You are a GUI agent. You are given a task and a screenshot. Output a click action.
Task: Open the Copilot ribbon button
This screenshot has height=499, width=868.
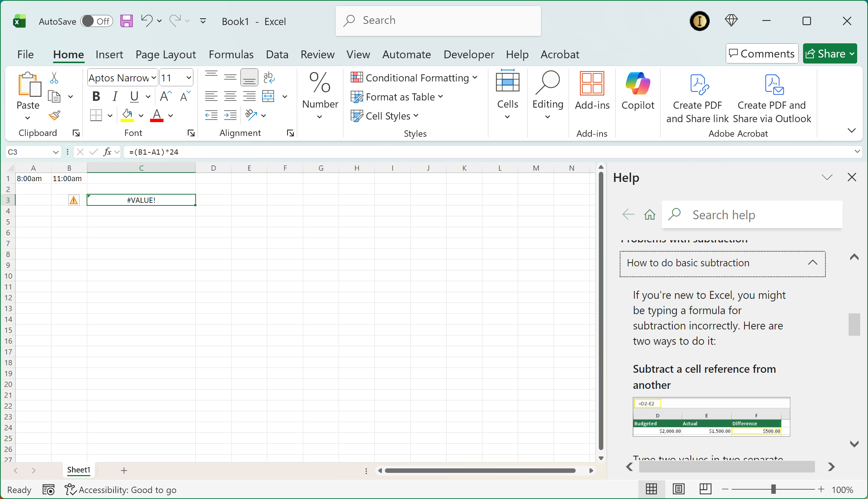pos(638,91)
